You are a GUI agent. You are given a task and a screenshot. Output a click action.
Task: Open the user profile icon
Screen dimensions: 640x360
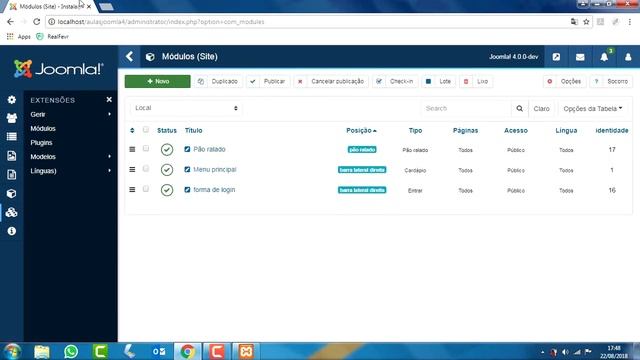pos(628,57)
